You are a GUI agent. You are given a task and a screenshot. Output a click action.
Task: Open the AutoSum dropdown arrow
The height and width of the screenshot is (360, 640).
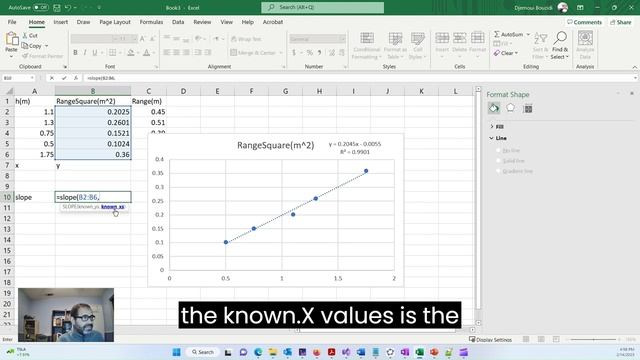tap(528, 35)
